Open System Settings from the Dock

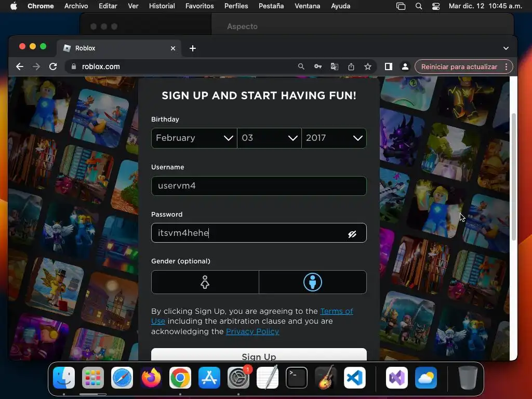click(x=238, y=378)
